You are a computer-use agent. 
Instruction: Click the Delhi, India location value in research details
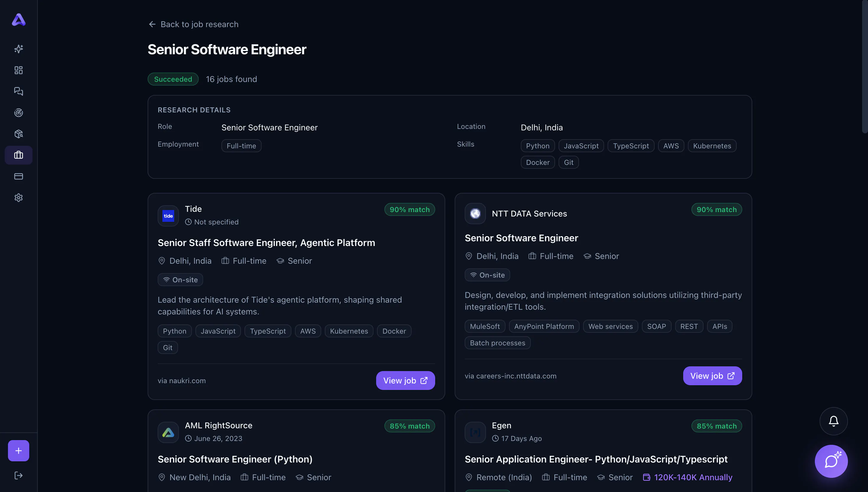pyautogui.click(x=542, y=128)
